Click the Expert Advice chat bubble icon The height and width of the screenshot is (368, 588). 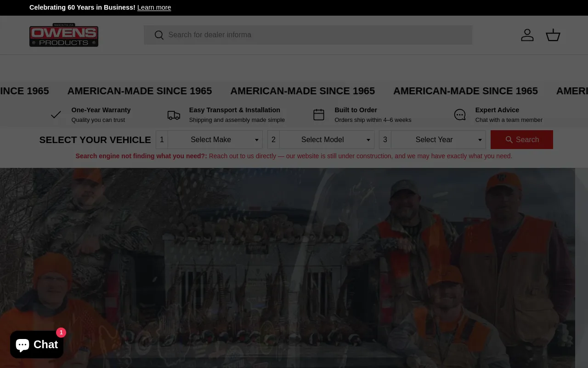pos(460,115)
